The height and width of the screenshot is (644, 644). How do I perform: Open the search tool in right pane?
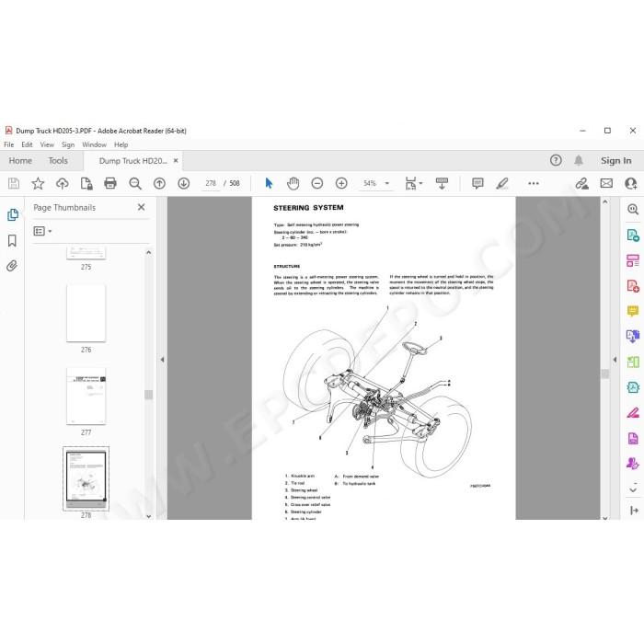(633, 210)
